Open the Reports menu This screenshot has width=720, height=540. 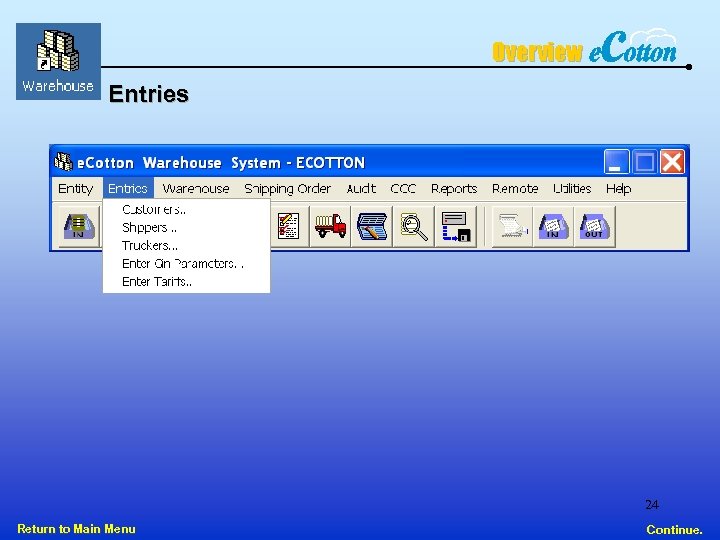tap(454, 189)
